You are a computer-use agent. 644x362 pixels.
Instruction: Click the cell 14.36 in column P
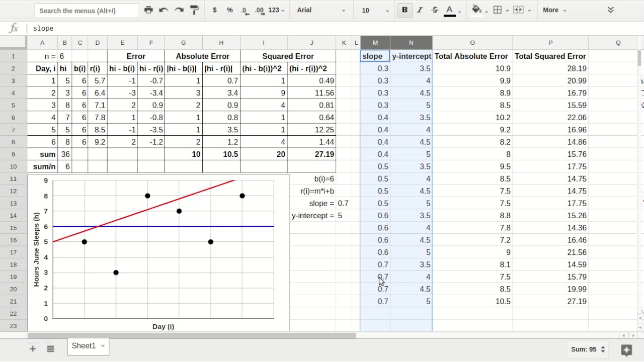[x=550, y=228]
